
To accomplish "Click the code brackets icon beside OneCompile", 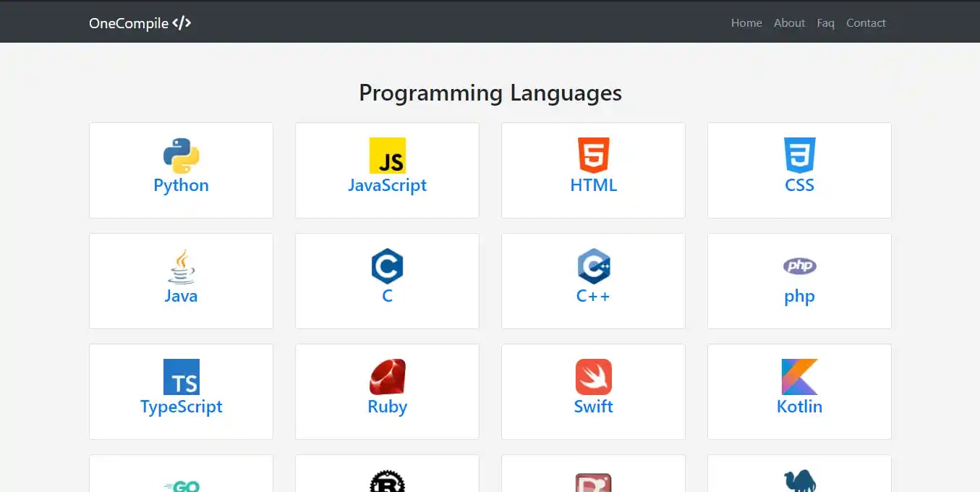I will (x=182, y=23).
